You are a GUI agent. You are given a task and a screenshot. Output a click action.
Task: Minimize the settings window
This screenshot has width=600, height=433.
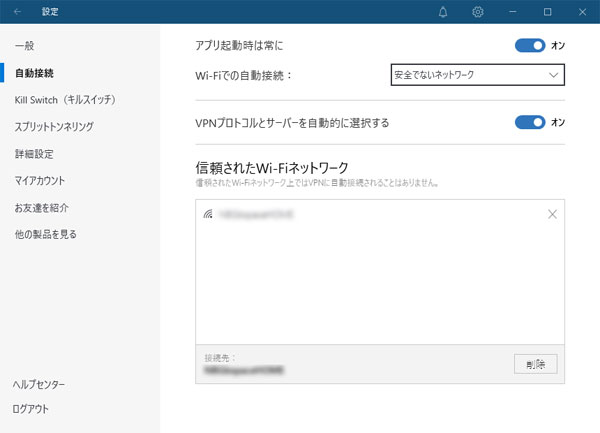513,12
